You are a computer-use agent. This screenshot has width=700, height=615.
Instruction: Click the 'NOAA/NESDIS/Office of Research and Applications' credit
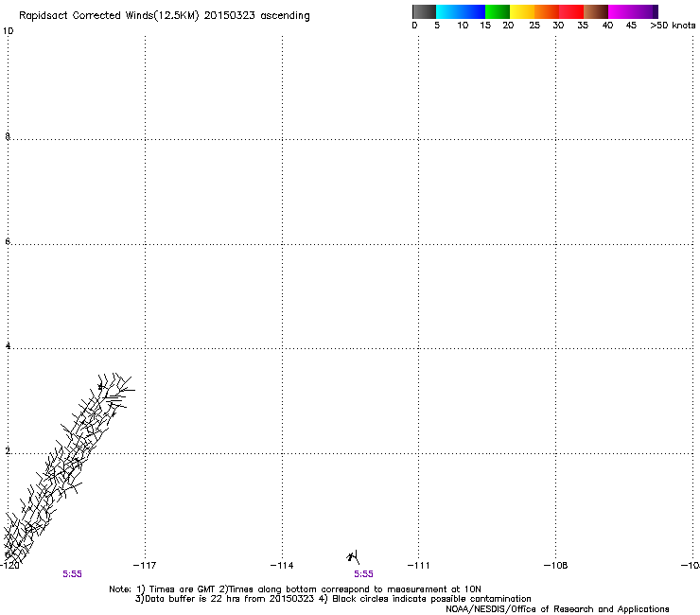pos(557,609)
